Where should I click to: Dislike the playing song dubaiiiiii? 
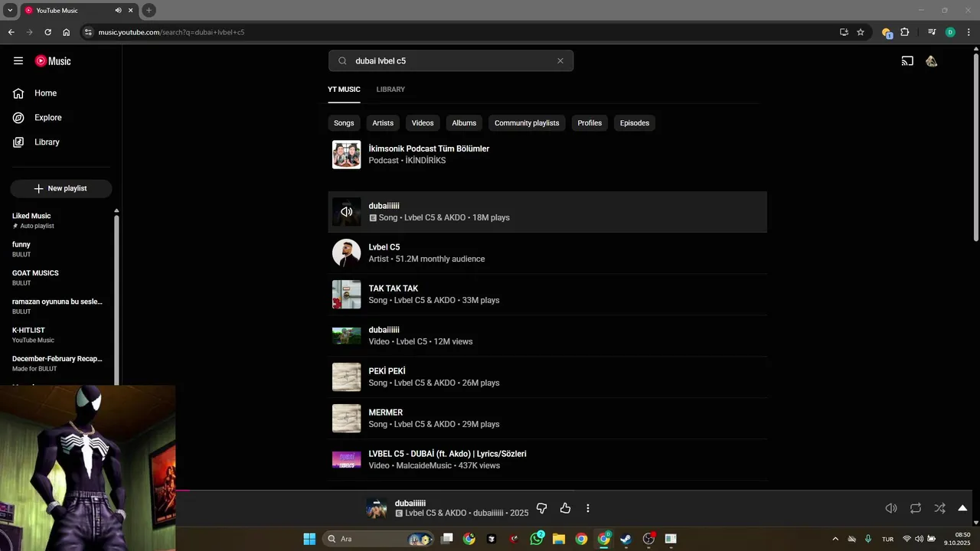click(x=542, y=508)
